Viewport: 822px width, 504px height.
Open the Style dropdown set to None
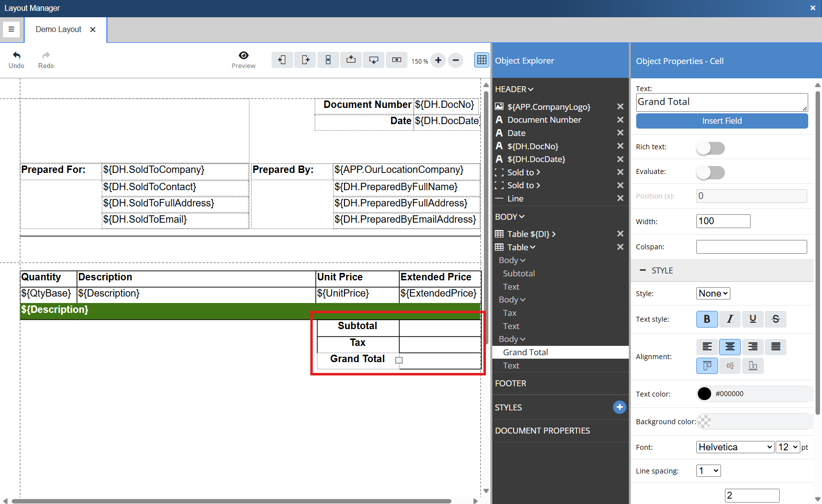pyautogui.click(x=713, y=294)
